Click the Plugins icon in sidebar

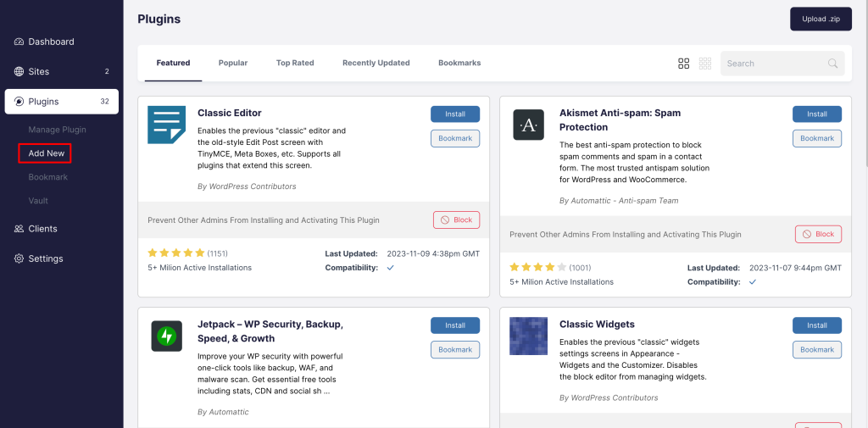(19, 102)
